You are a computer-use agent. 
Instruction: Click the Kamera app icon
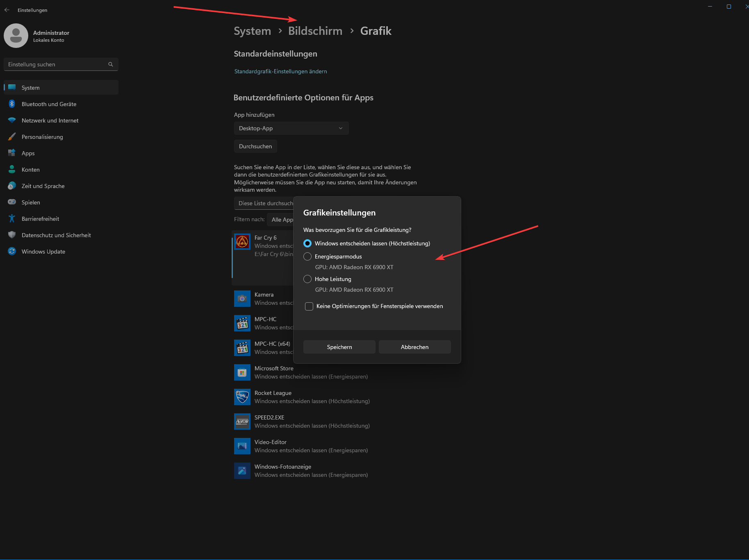tap(242, 299)
